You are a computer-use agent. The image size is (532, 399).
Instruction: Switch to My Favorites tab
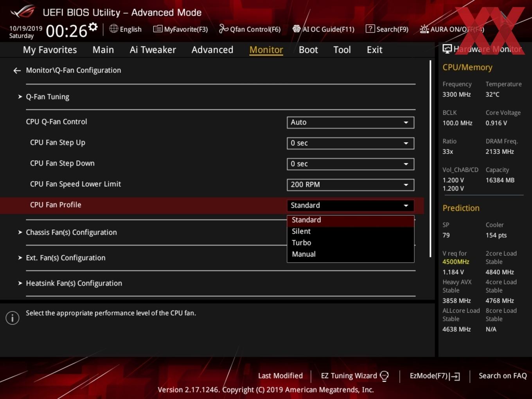coord(50,50)
